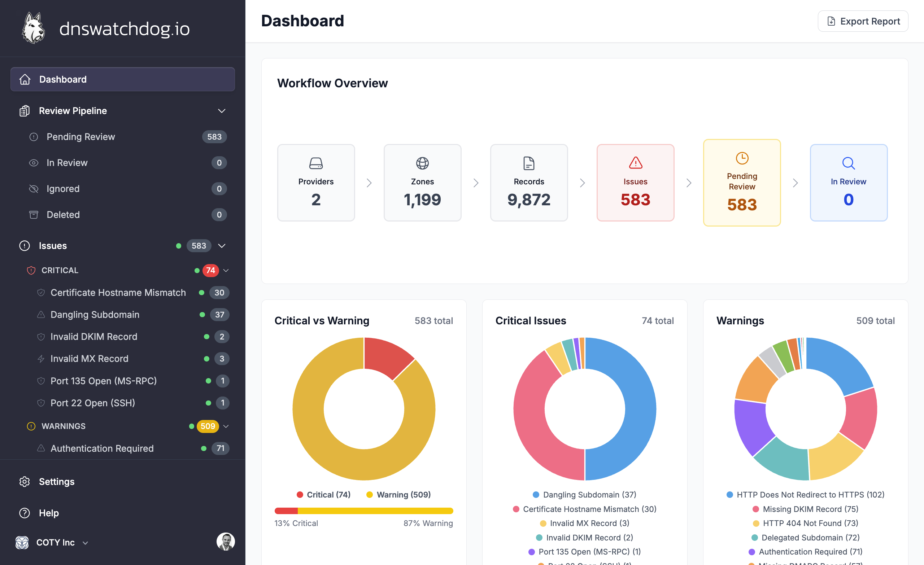Click the Pending Review alert circle icon

(34, 137)
